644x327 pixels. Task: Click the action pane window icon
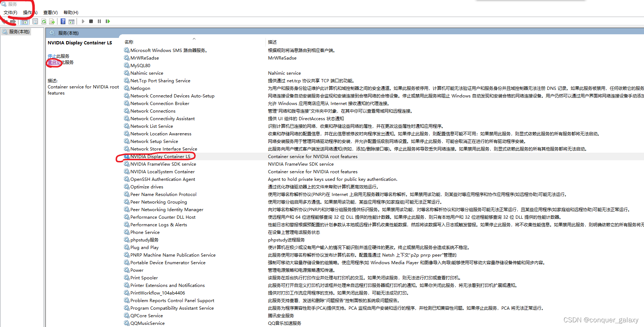[x=71, y=21]
